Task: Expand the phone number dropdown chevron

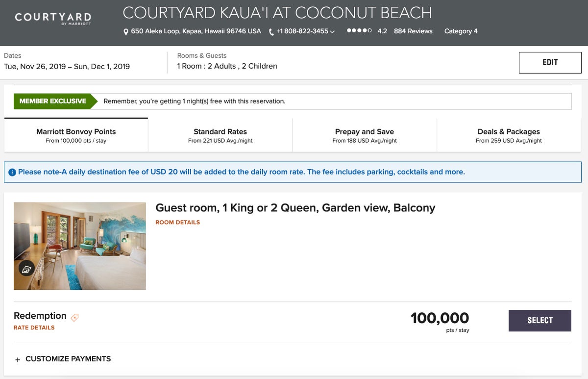Action: (x=332, y=32)
